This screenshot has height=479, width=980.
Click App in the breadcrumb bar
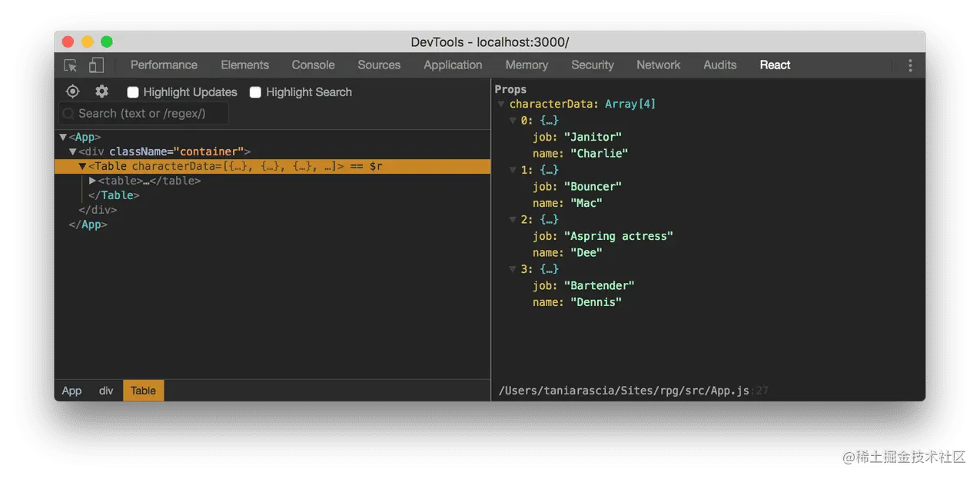71,391
